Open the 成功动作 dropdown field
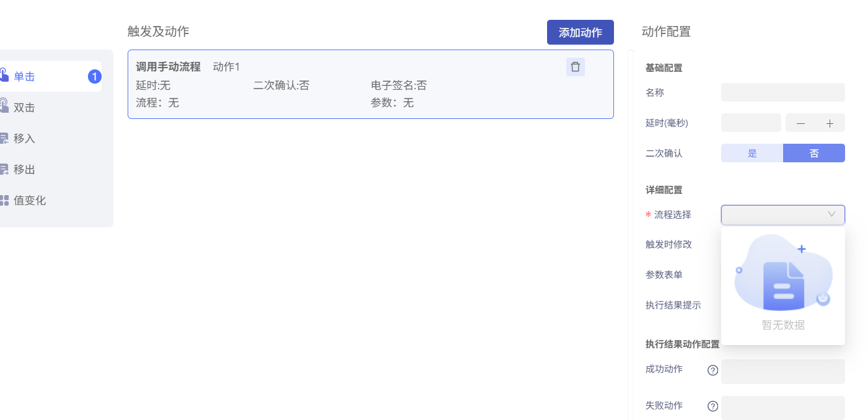The height and width of the screenshot is (420, 868). 783,371
